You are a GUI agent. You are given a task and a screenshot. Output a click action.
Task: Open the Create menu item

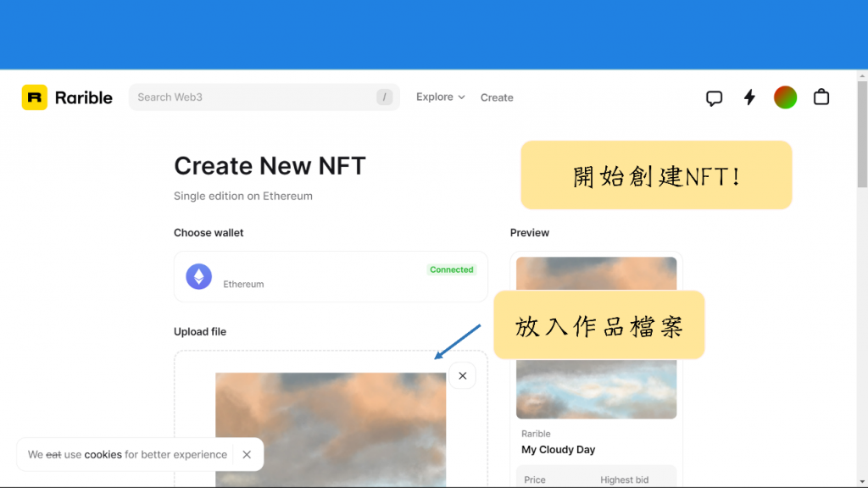tap(497, 97)
